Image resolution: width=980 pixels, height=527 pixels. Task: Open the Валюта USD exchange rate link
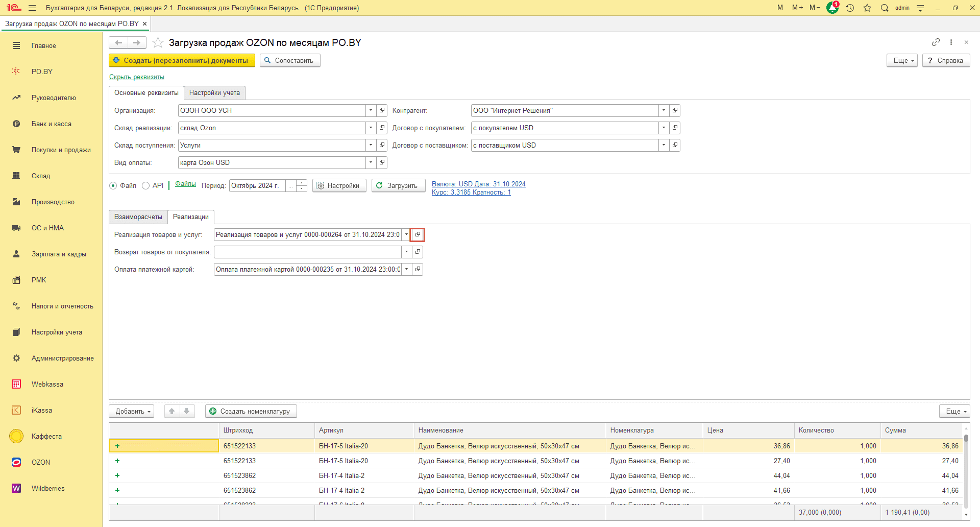click(478, 188)
